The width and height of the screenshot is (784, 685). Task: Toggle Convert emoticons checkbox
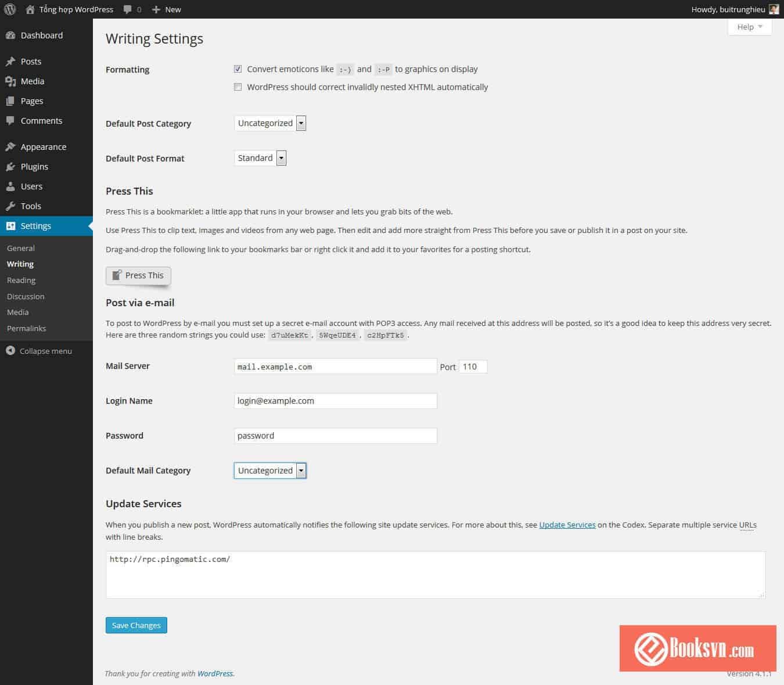(238, 69)
